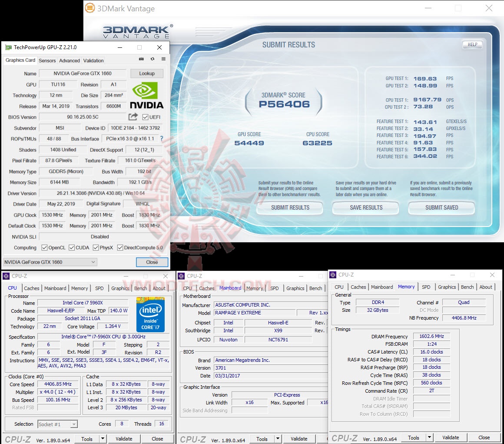Click the NVIDIA logo in GPU-Z
Viewport: 504px width, 444px height.
(146, 95)
